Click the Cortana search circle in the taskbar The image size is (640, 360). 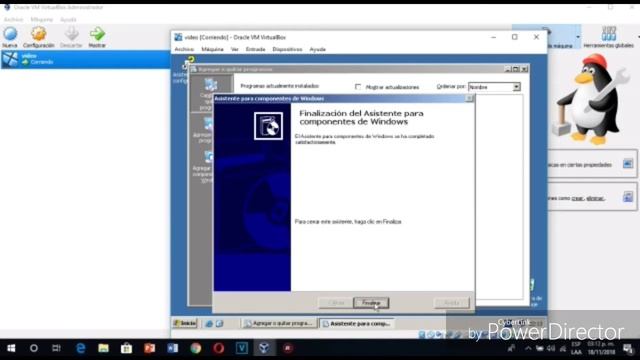(x=34, y=348)
